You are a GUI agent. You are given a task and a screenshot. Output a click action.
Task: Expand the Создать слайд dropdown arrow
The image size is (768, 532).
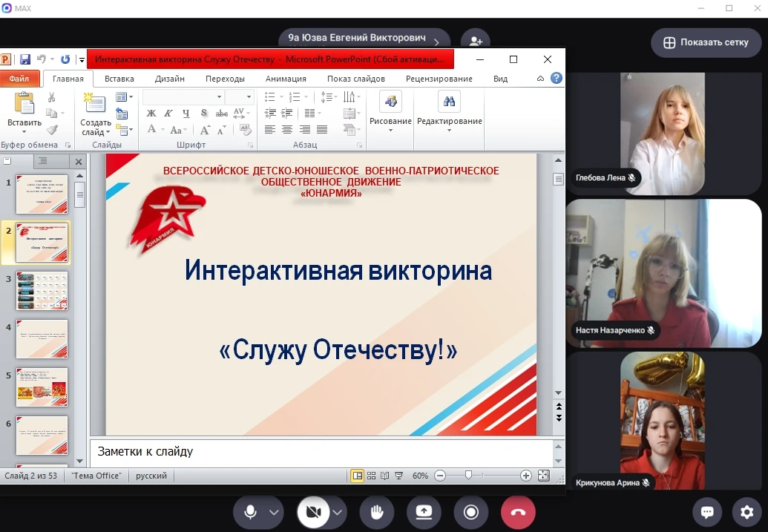108,132
